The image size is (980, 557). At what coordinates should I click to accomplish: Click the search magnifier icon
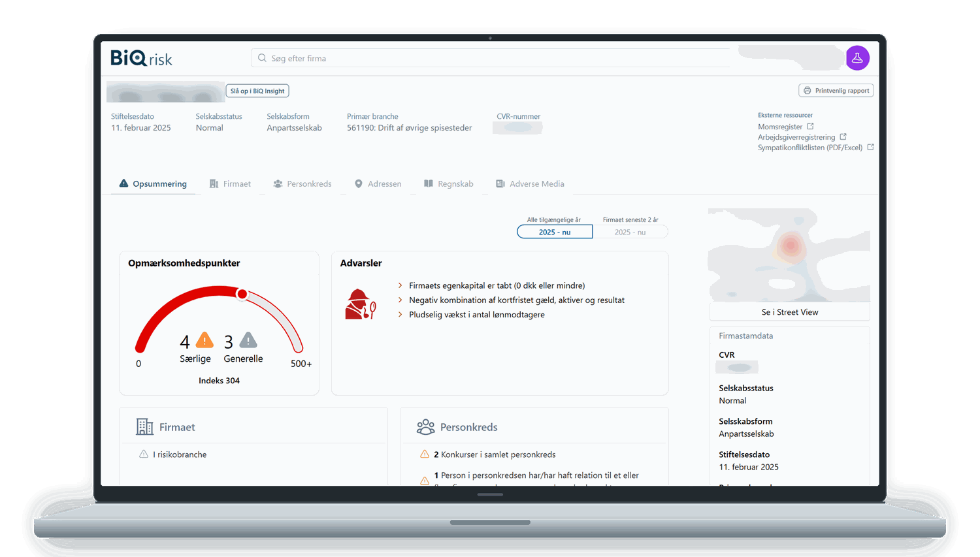[x=262, y=58]
